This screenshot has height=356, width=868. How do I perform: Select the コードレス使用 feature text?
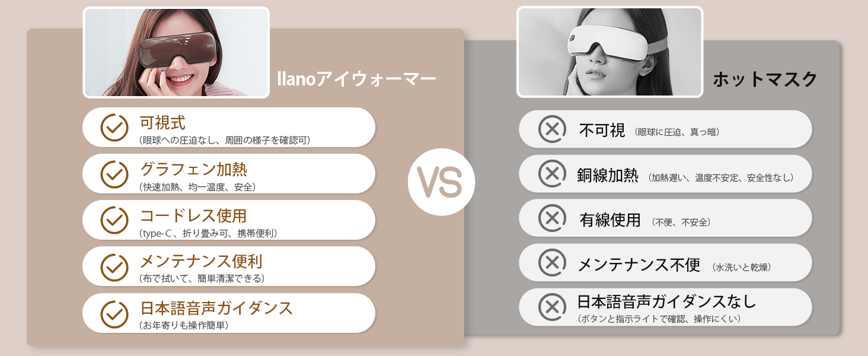point(193,215)
